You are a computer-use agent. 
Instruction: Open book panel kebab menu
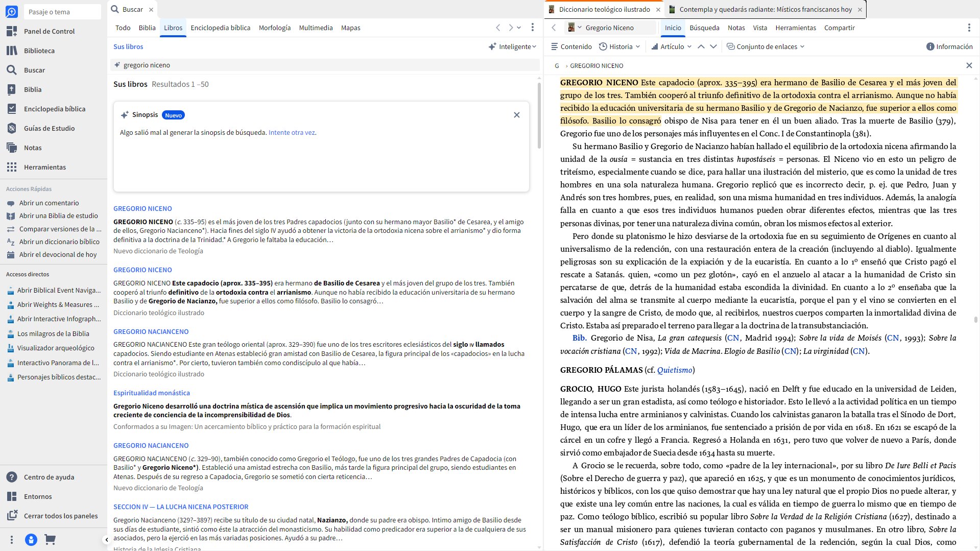[x=969, y=28]
